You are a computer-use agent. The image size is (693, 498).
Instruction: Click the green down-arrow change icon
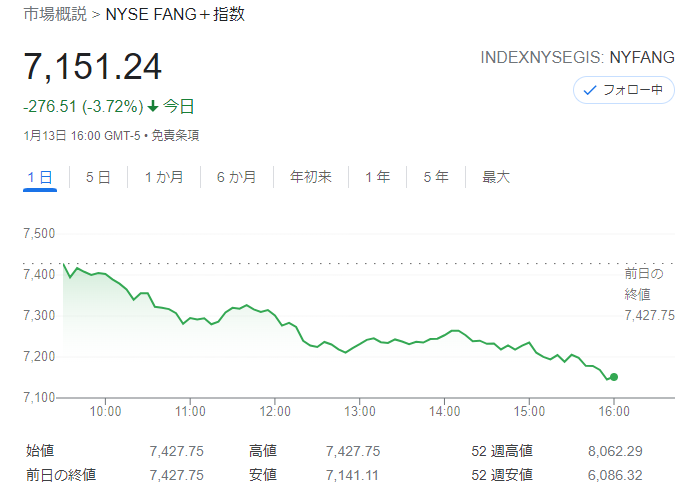click(x=152, y=106)
